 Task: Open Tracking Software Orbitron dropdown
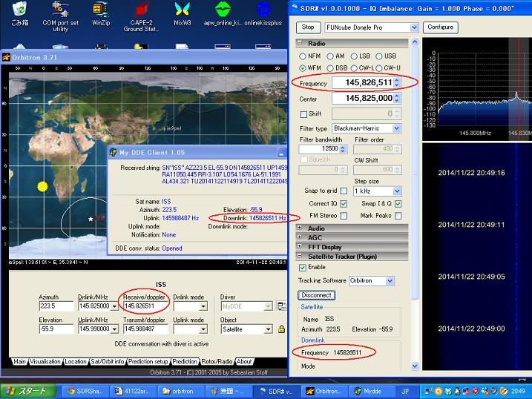tap(390, 280)
